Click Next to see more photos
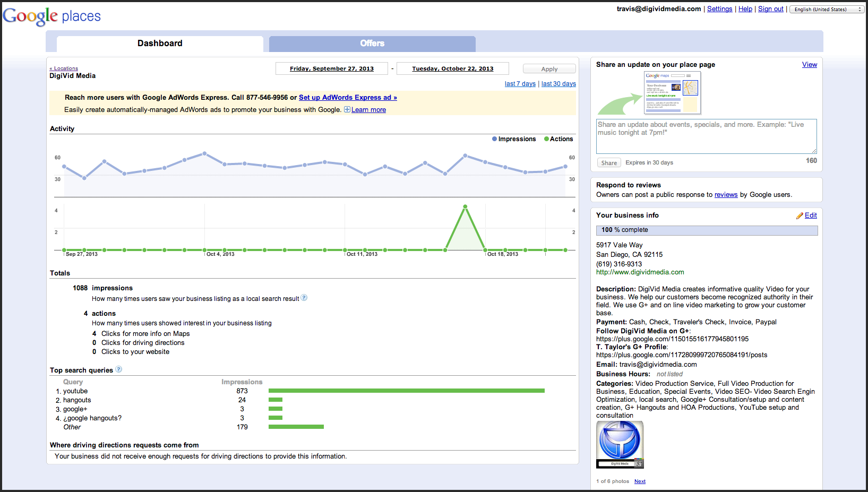The width and height of the screenshot is (868, 492). coord(640,481)
